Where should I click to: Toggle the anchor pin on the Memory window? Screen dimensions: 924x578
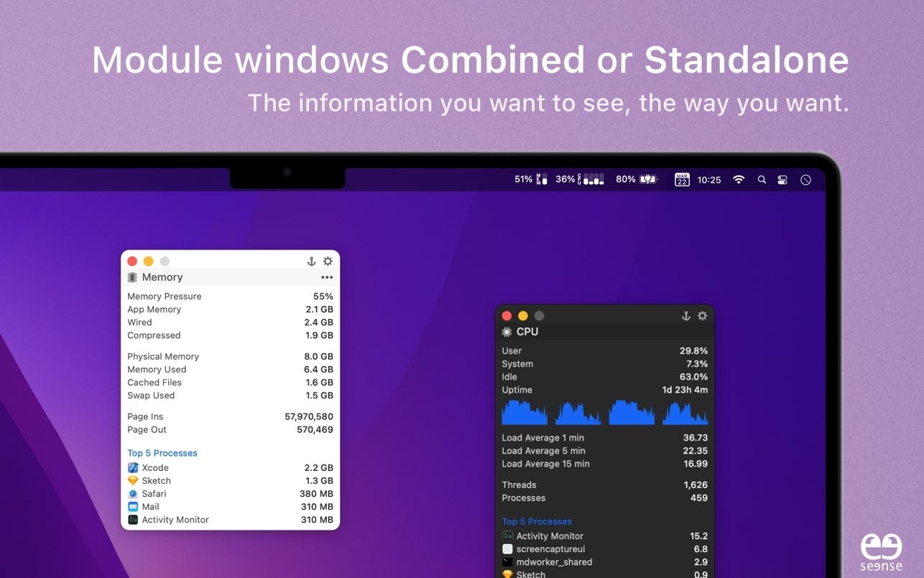[x=311, y=261]
